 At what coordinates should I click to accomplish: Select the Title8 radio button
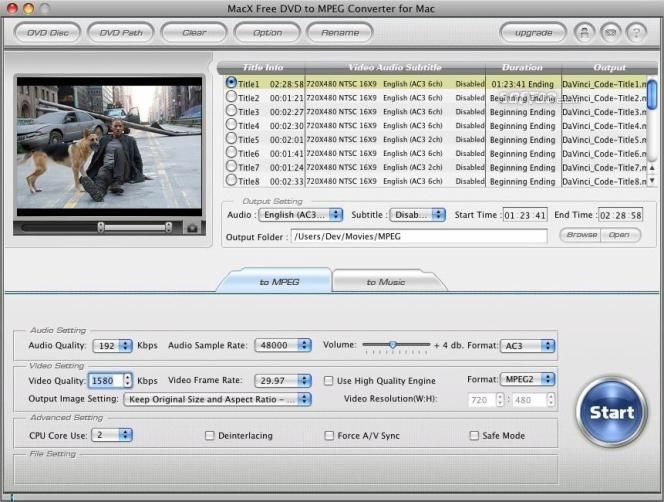pos(231,180)
